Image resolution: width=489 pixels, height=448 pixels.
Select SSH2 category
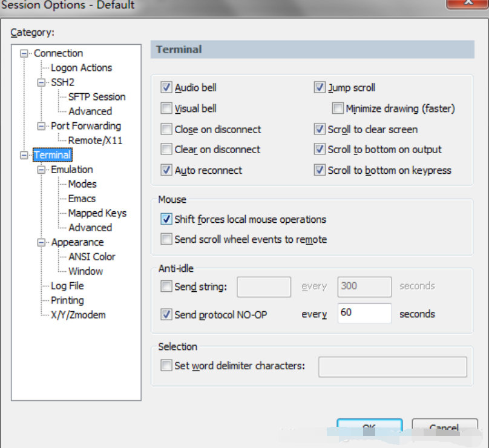63,82
